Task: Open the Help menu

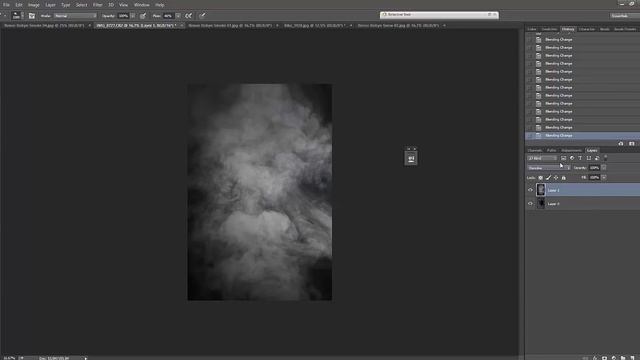Action: click(160, 5)
